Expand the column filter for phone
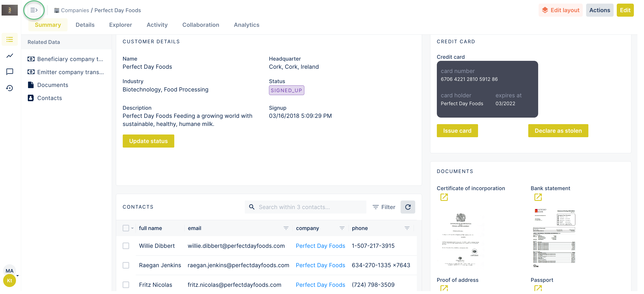 coord(408,228)
